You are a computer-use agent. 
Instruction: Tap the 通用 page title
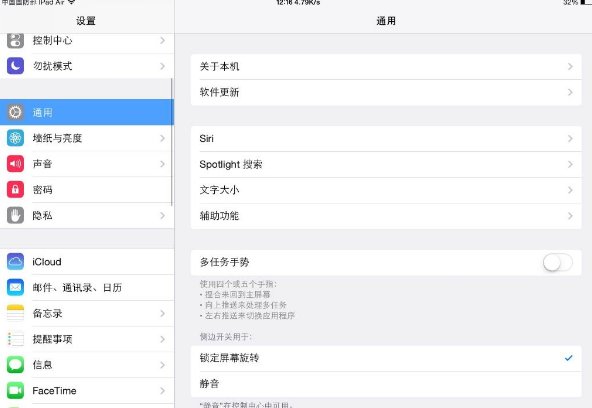[x=386, y=21]
